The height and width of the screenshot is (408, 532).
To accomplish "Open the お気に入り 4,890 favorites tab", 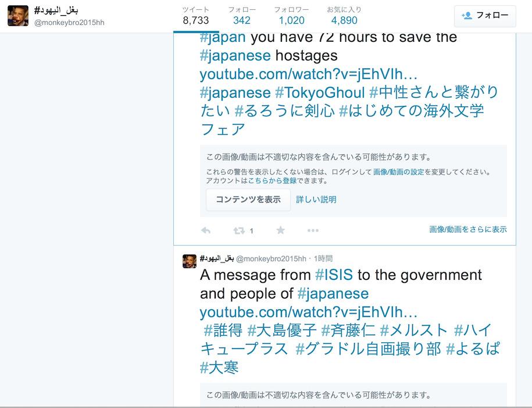I will pos(344,16).
